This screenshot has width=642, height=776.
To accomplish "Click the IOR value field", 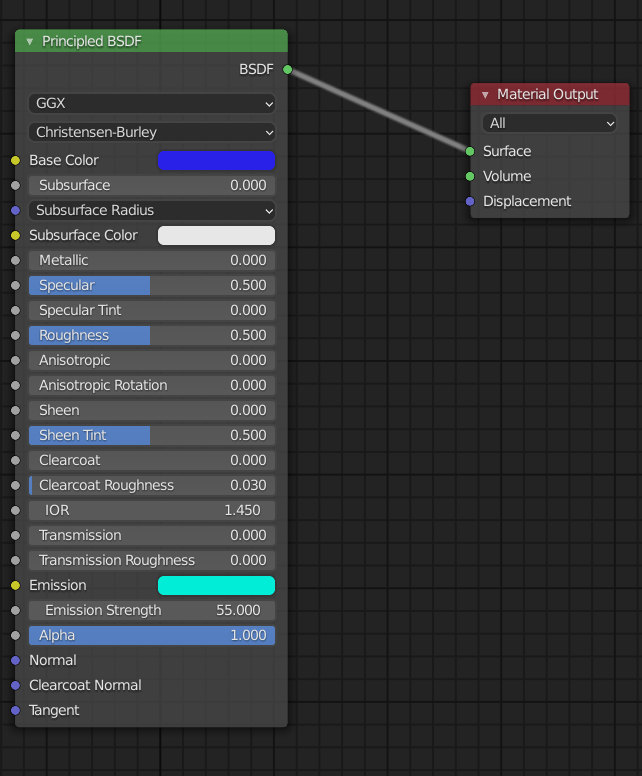I will tap(152, 510).
